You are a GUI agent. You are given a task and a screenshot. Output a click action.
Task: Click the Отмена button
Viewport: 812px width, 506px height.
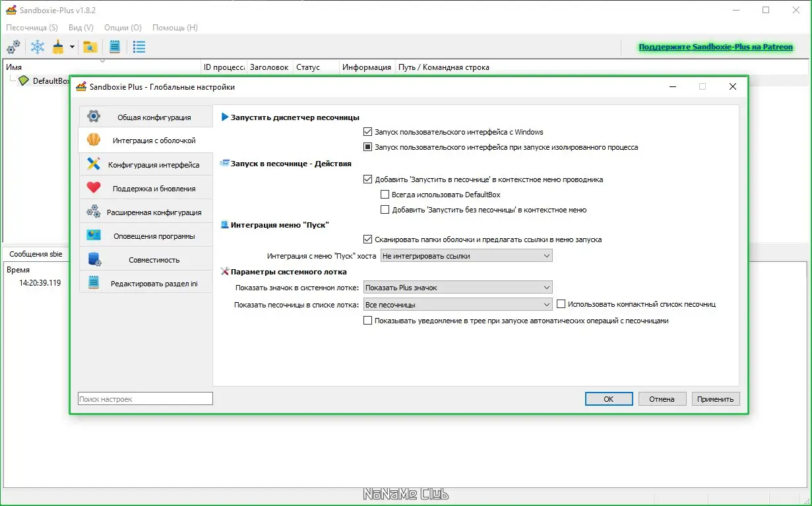click(x=662, y=399)
